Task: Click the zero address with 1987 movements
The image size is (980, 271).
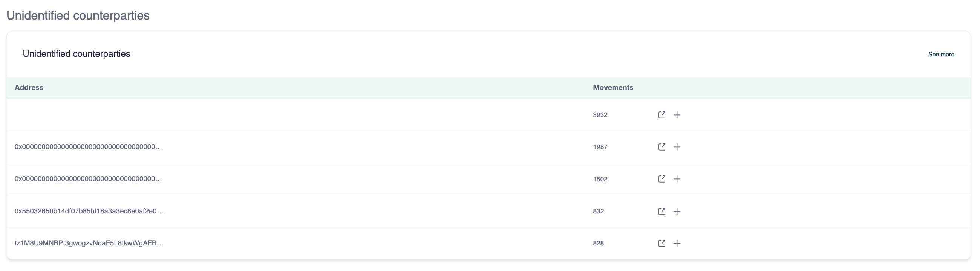Action: 88,147
